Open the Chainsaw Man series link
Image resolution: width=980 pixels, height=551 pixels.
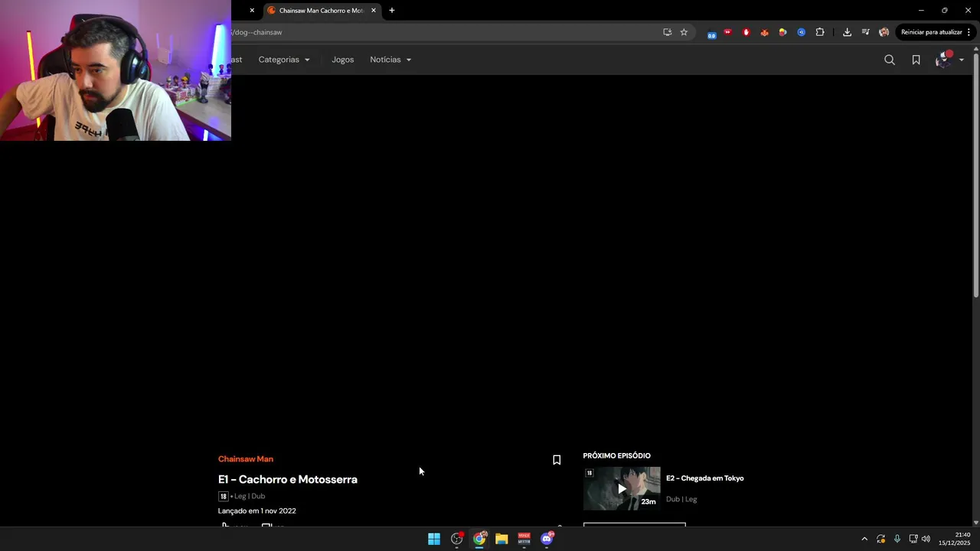246,459
